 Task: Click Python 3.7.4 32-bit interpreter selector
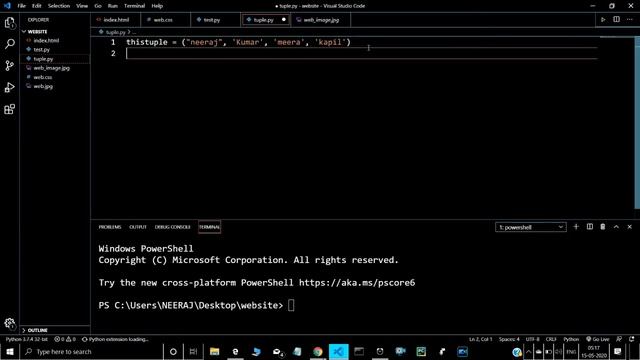click(x=27, y=339)
